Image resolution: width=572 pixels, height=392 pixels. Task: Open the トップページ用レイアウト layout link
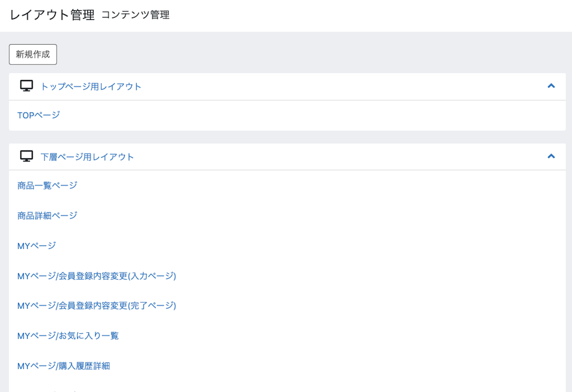tap(91, 86)
